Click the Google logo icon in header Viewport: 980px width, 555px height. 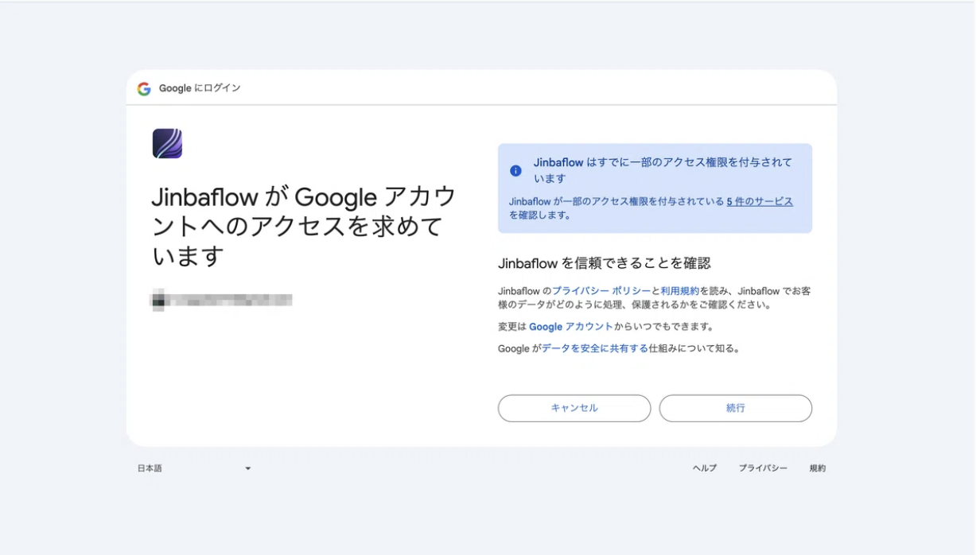click(144, 88)
